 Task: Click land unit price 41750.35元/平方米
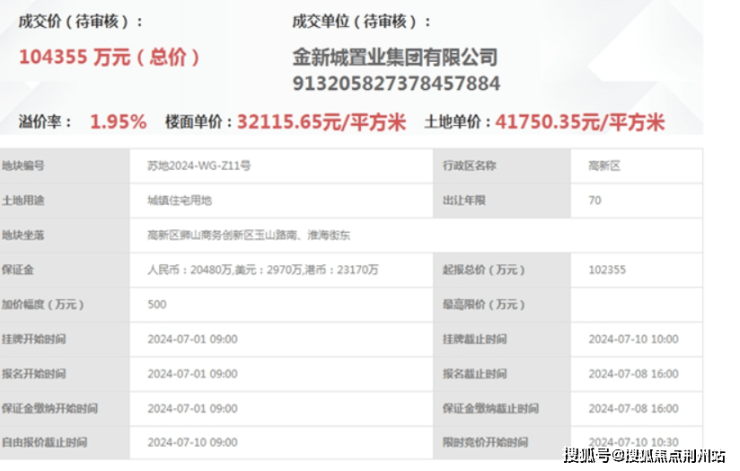(x=580, y=122)
